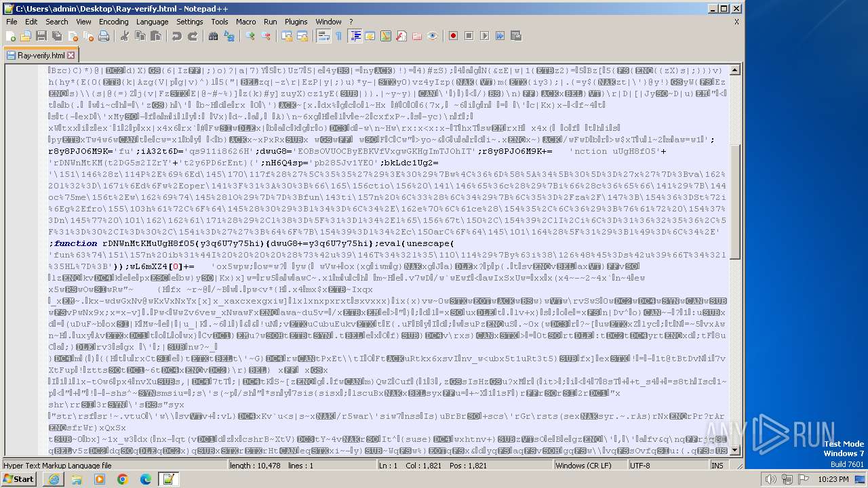This screenshot has width=868, height=488.
Task: Open the Edit menu
Action: point(32,22)
